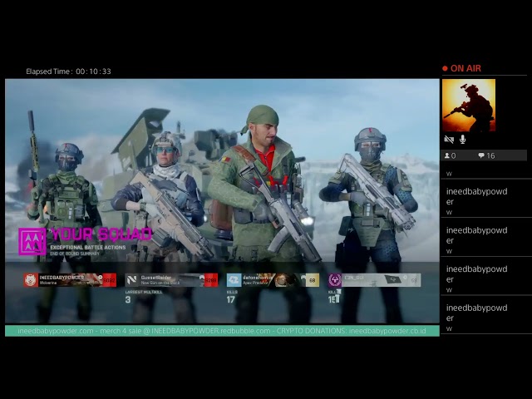
Task: Click INEEDBABYPOWDER red level badge
Action: point(109,280)
